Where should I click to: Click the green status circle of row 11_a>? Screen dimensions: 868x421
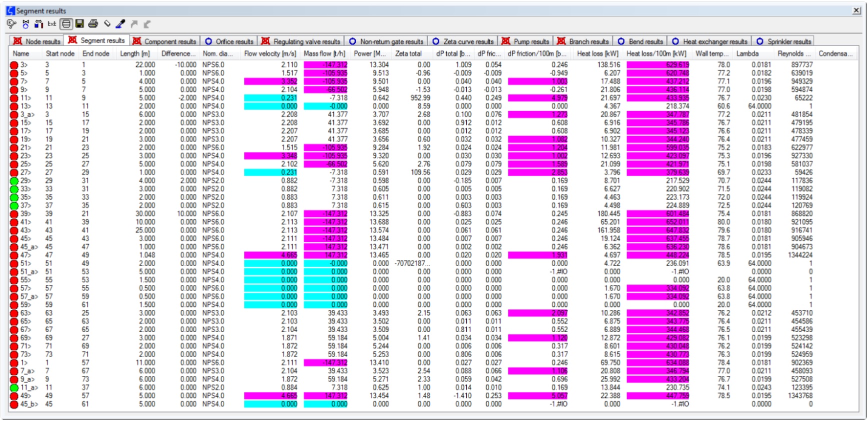14,387
